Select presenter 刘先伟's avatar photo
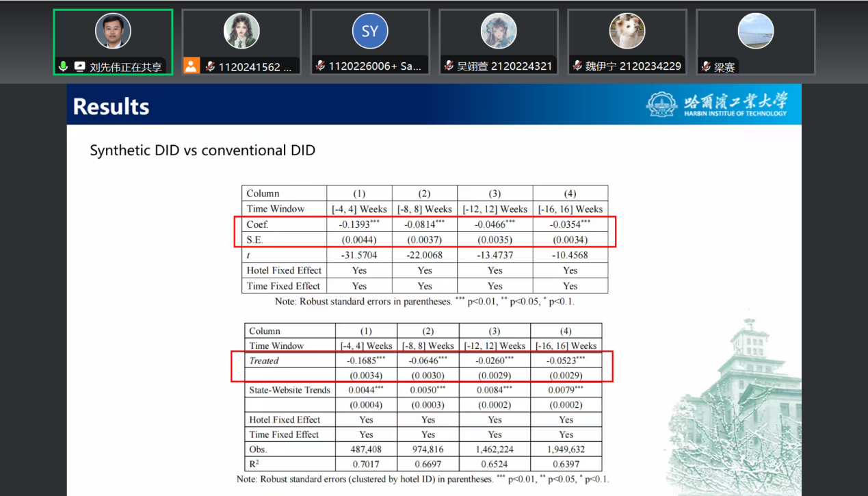This screenshot has height=496, width=868. point(113,31)
